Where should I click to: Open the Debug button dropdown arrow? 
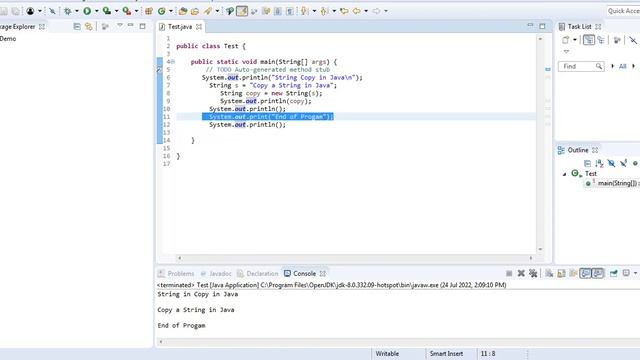pos(77,11)
